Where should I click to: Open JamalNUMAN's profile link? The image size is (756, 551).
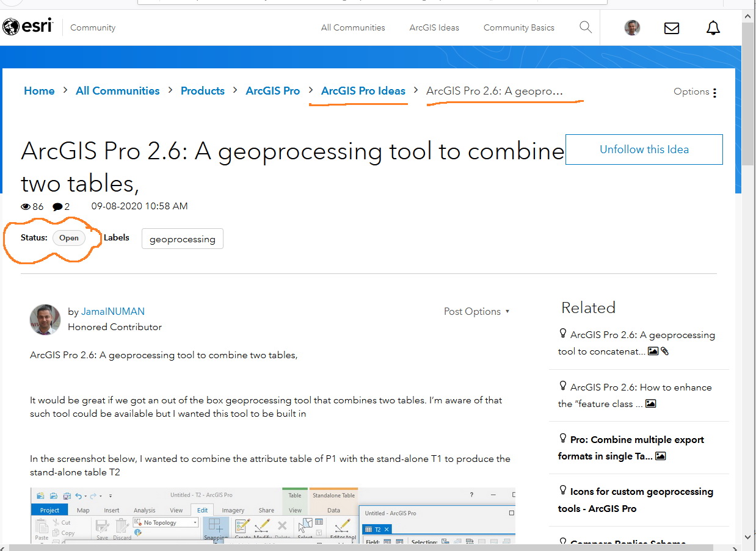pos(112,311)
